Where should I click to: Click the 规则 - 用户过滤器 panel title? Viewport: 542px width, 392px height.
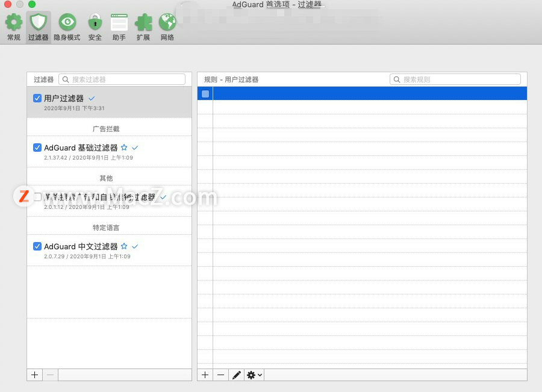coord(231,79)
